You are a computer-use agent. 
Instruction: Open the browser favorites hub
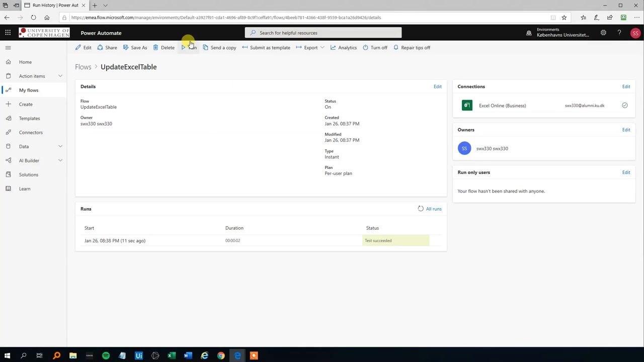[x=583, y=18]
